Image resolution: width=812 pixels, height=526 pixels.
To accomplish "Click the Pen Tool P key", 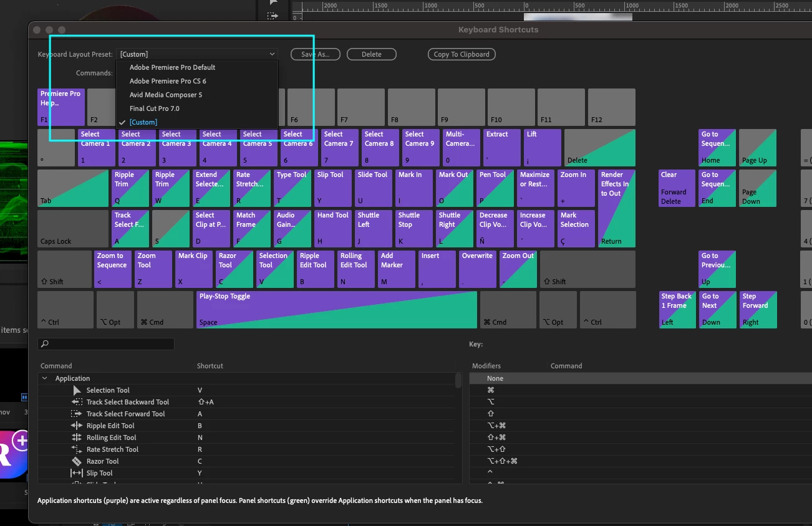I will [495, 188].
